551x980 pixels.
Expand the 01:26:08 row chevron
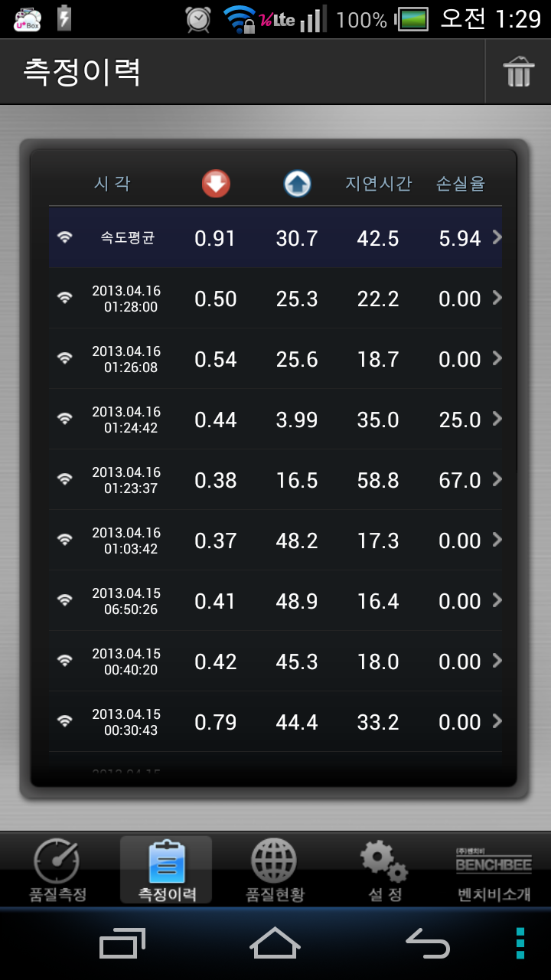497,358
